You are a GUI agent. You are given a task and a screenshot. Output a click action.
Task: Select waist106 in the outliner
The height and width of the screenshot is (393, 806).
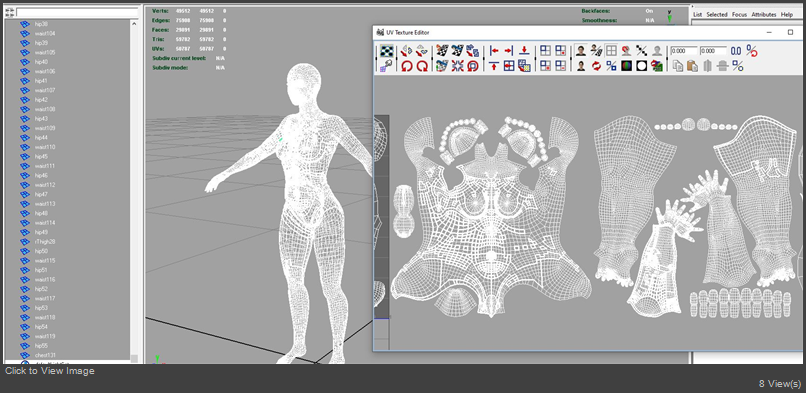pyautogui.click(x=45, y=71)
